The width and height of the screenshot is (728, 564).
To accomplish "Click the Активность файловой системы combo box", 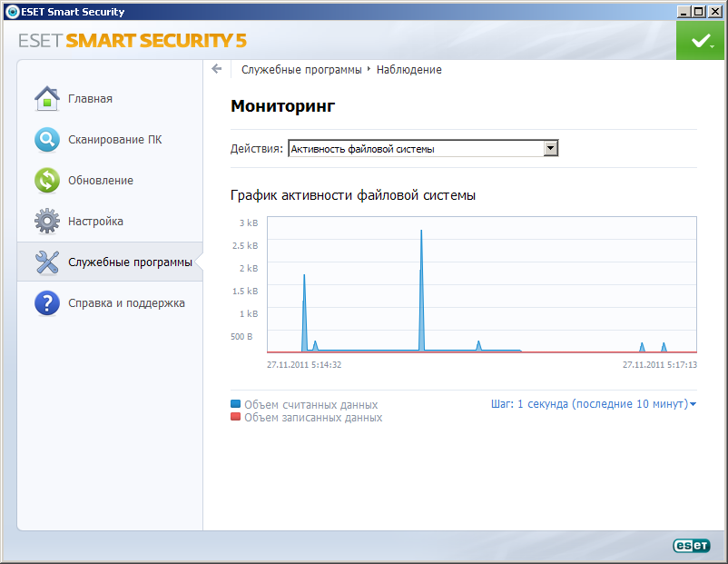I will 423,149.
